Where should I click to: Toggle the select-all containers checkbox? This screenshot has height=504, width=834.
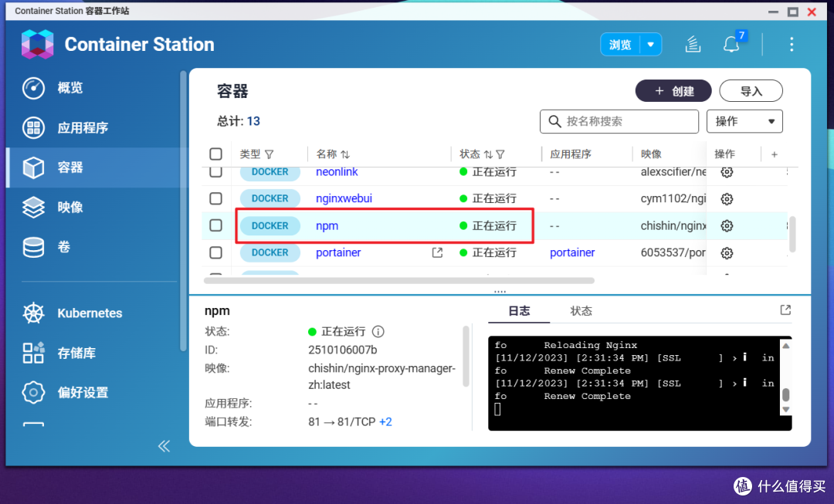coord(215,154)
